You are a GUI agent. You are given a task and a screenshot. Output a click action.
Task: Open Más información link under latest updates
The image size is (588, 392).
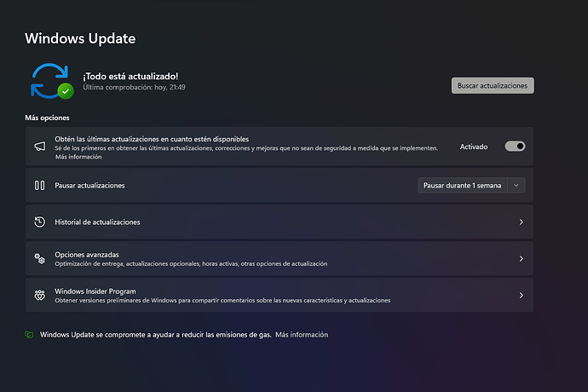tap(78, 157)
